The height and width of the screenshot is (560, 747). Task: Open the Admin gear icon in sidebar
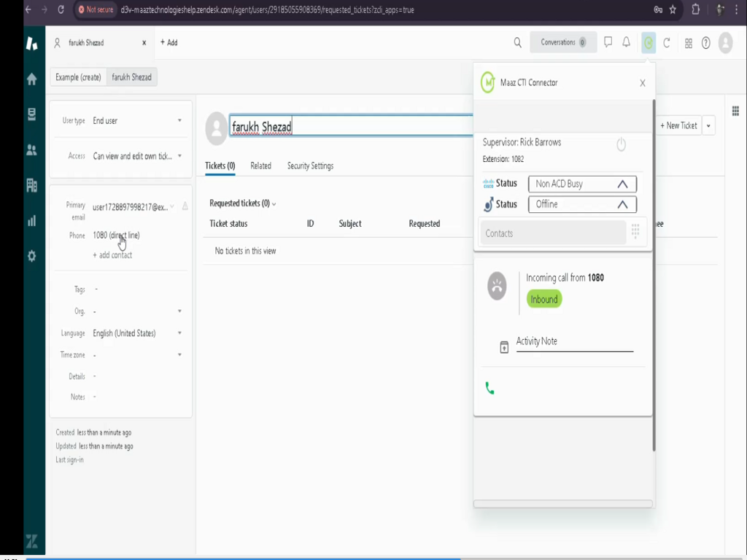(31, 256)
